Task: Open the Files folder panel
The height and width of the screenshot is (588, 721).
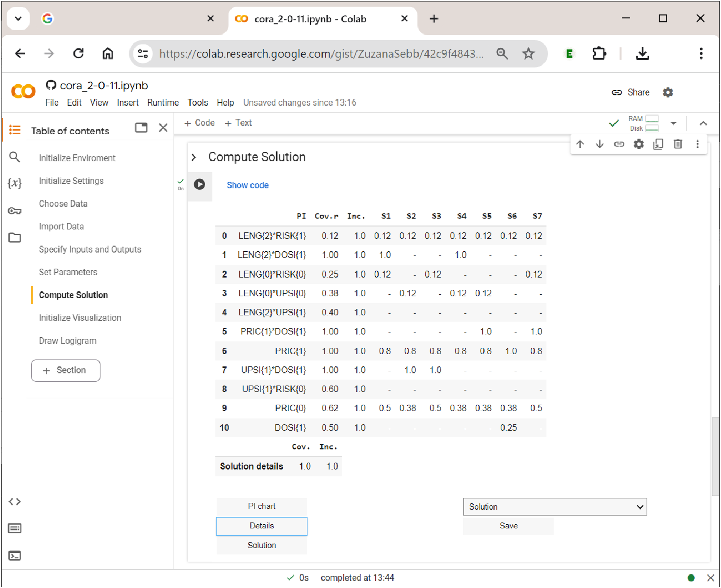Action: (x=15, y=238)
